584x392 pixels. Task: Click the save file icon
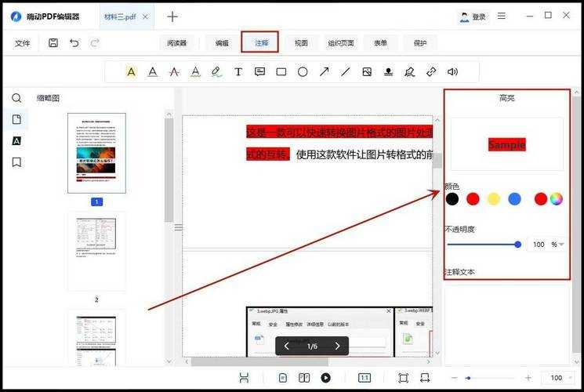click(53, 43)
